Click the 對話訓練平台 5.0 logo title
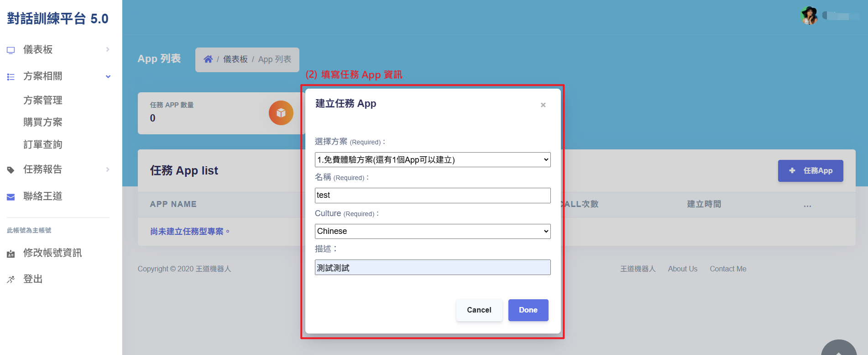The image size is (868, 355). (58, 19)
